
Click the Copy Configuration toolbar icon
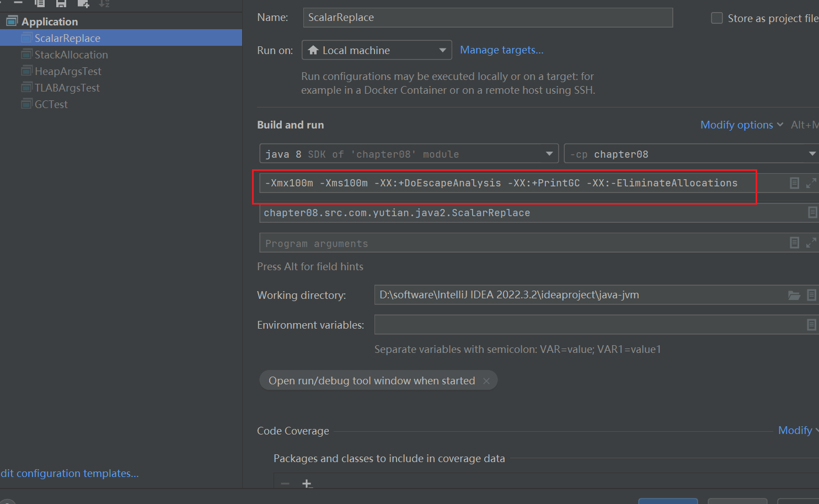coord(40,3)
